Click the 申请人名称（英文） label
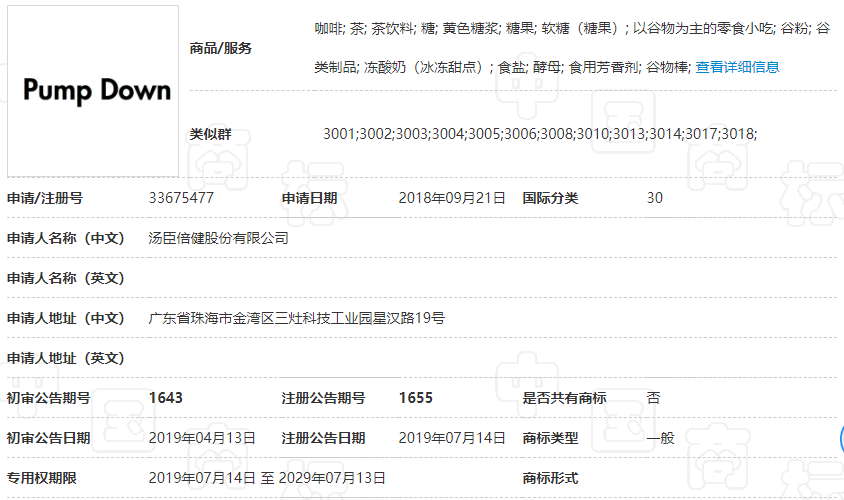Image resolution: width=844 pixels, height=500 pixels. 66,278
